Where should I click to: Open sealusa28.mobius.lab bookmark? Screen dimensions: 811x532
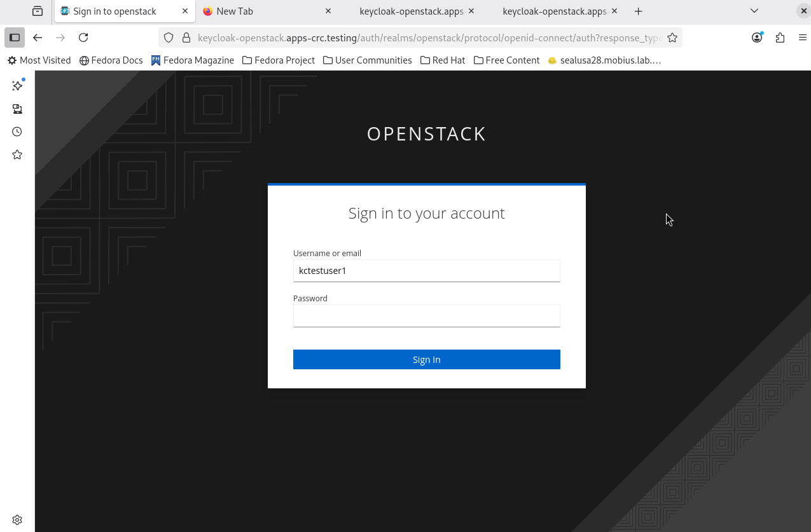tap(604, 60)
